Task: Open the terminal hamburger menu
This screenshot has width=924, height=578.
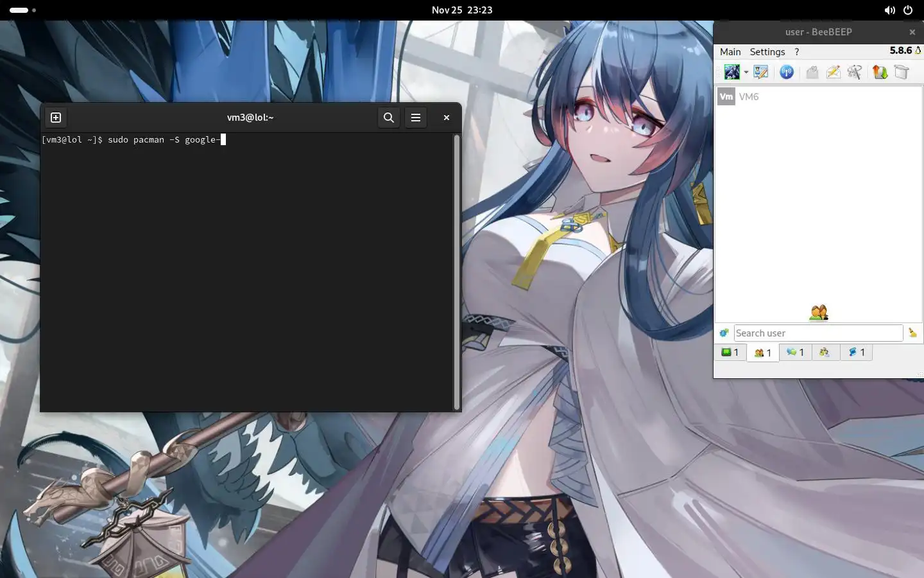Action: tap(416, 118)
